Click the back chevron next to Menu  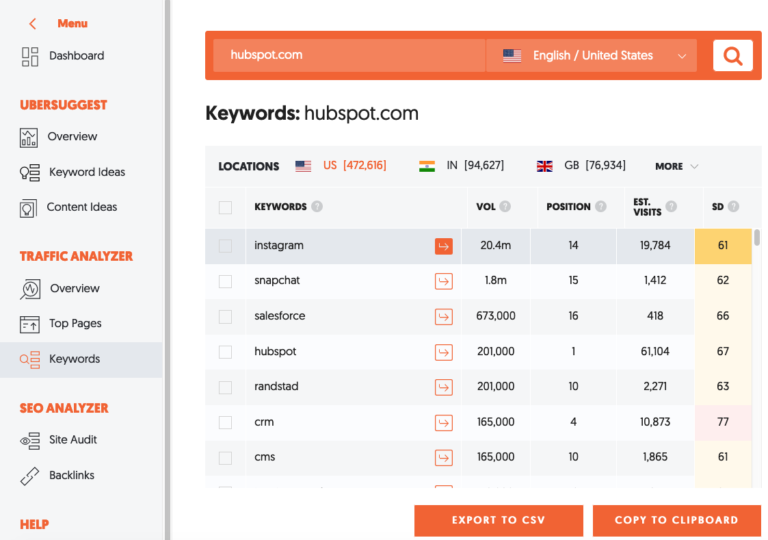(x=33, y=24)
